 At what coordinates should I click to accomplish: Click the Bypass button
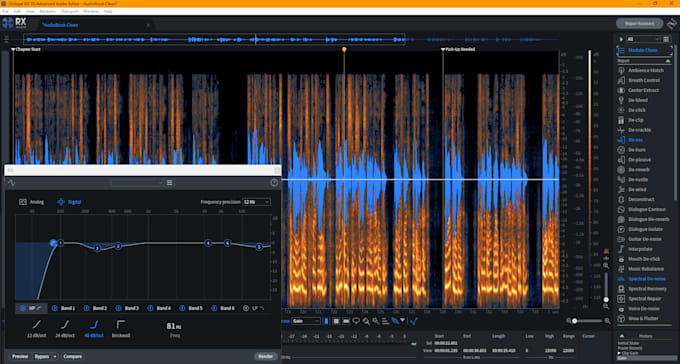(x=42, y=357)
